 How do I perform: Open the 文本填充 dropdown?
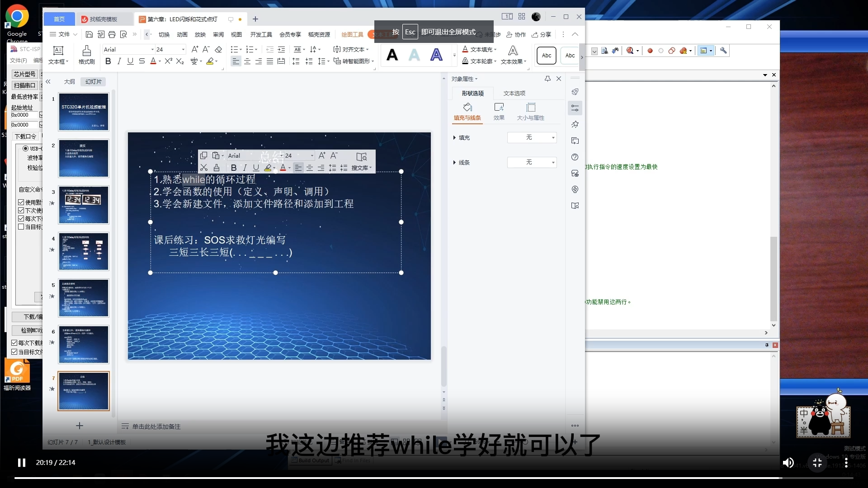click(x=479, y=49)
